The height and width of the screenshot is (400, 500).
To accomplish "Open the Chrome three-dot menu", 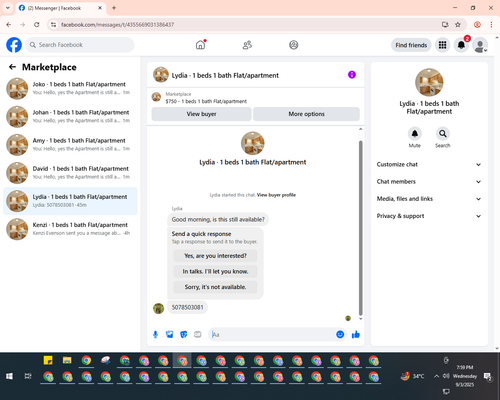I will (x=491, y=24).
